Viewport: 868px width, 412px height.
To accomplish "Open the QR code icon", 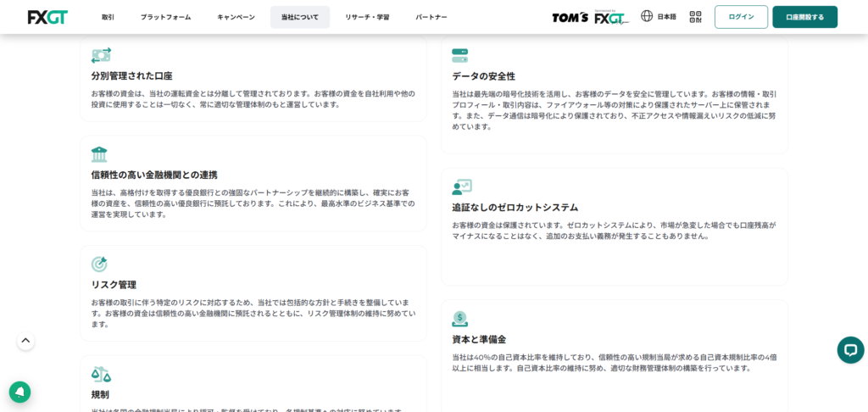I will [695, 17].
